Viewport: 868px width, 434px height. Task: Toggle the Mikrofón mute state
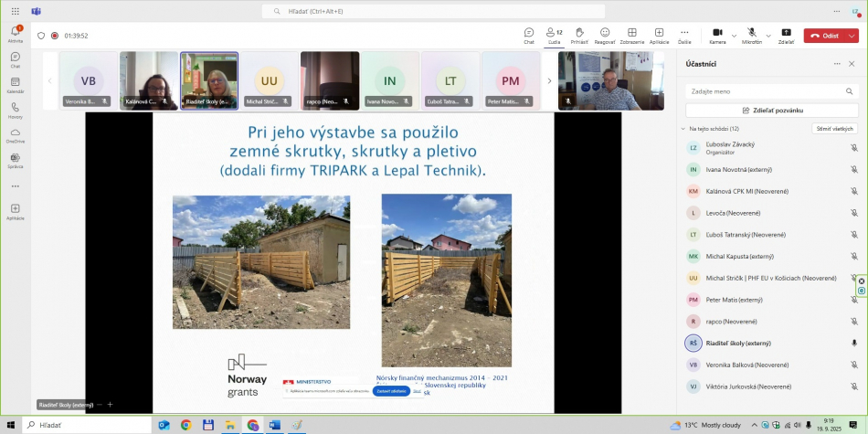click(752, 35)
